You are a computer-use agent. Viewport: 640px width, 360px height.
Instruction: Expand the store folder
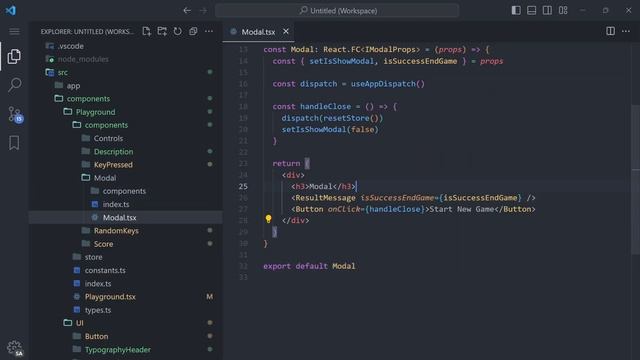pos(93,257)
